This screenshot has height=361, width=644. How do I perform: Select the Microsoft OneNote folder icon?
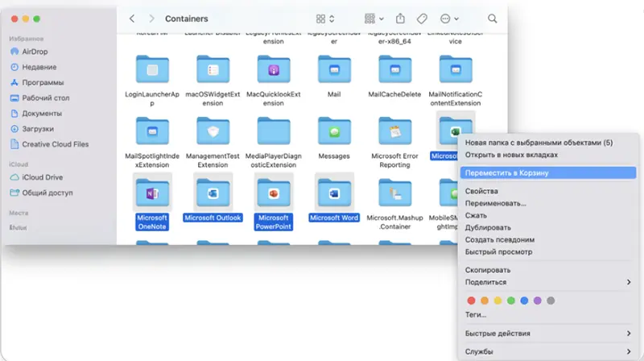tap(152, 193)
